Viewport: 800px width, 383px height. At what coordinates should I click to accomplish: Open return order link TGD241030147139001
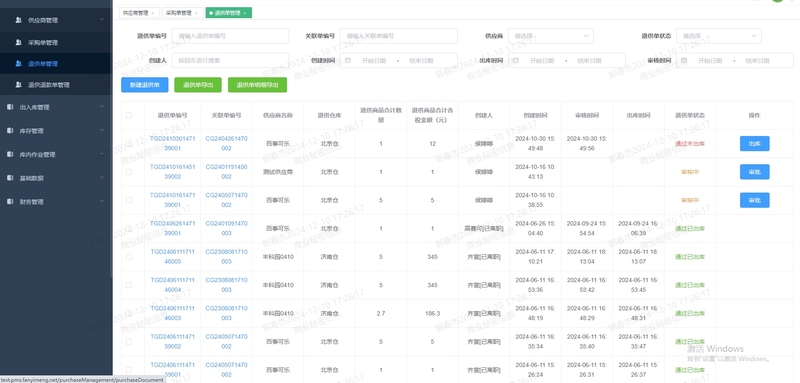point(172,143)
